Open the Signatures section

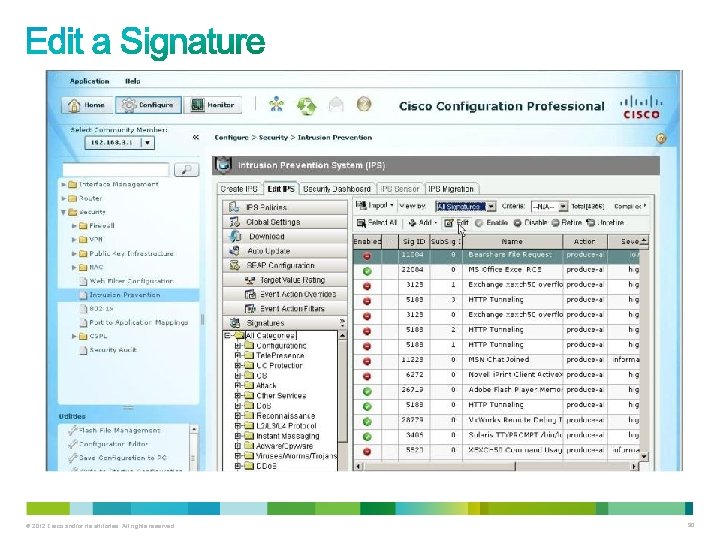[285, 323]
